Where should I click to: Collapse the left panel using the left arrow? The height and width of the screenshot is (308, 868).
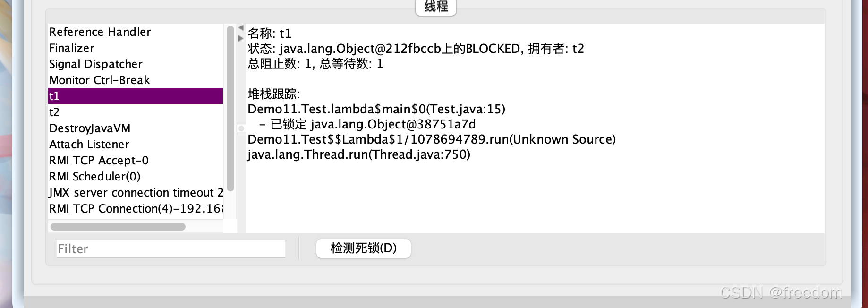[x=240, y=28]
